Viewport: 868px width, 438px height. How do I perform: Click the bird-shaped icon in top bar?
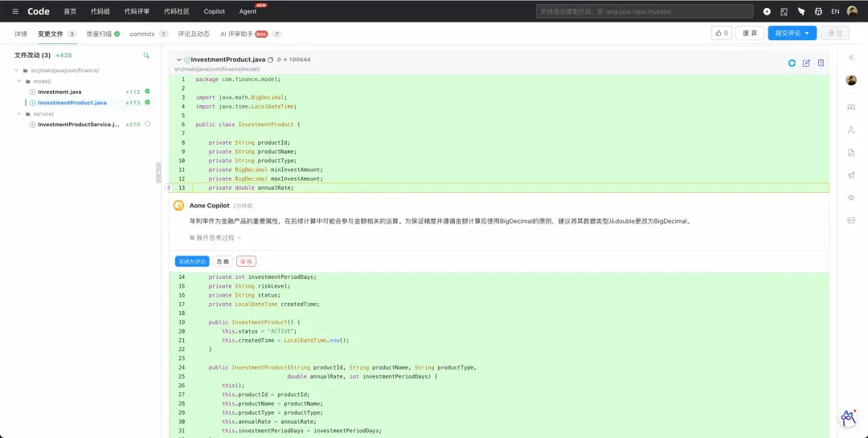pos(801,11)
